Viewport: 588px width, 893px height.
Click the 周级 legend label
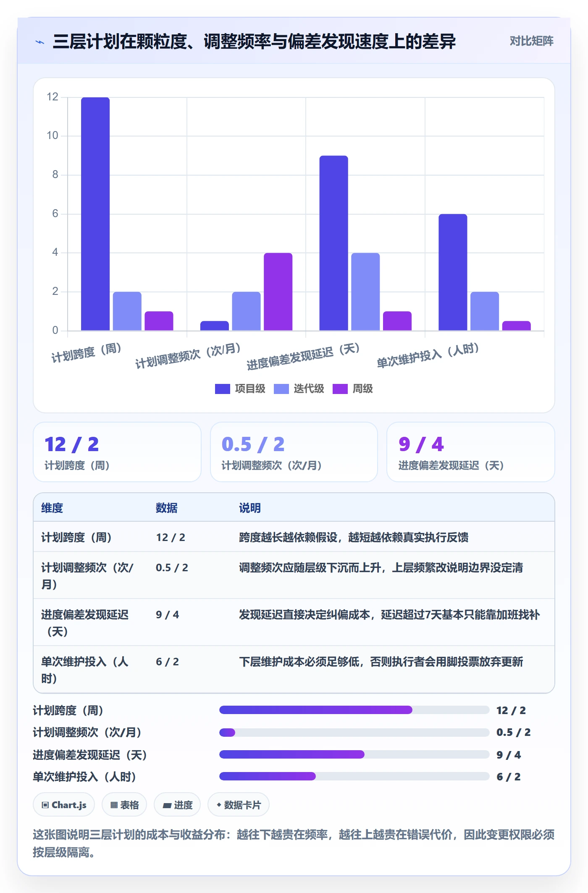(x=362, y=389)
